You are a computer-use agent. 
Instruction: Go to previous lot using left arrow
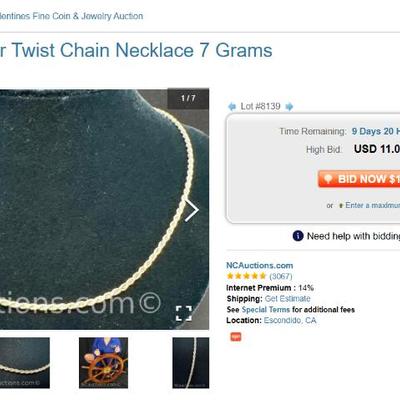click(x=231, y=107)
